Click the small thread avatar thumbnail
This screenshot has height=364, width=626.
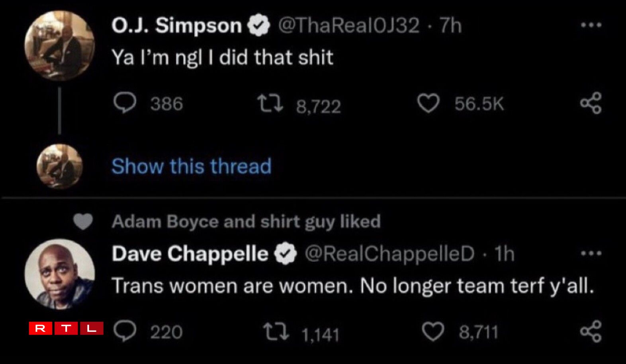click(x=59, y=166)
